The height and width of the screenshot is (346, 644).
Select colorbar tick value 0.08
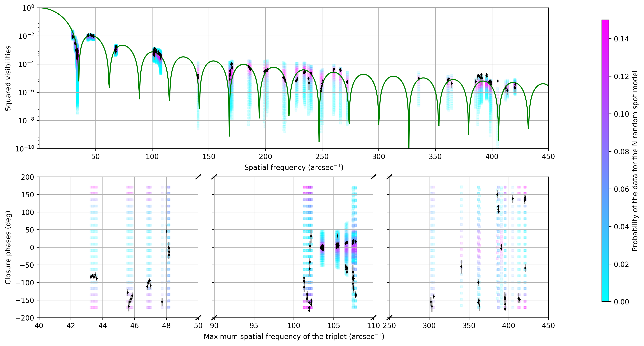(x=622, y=151)
